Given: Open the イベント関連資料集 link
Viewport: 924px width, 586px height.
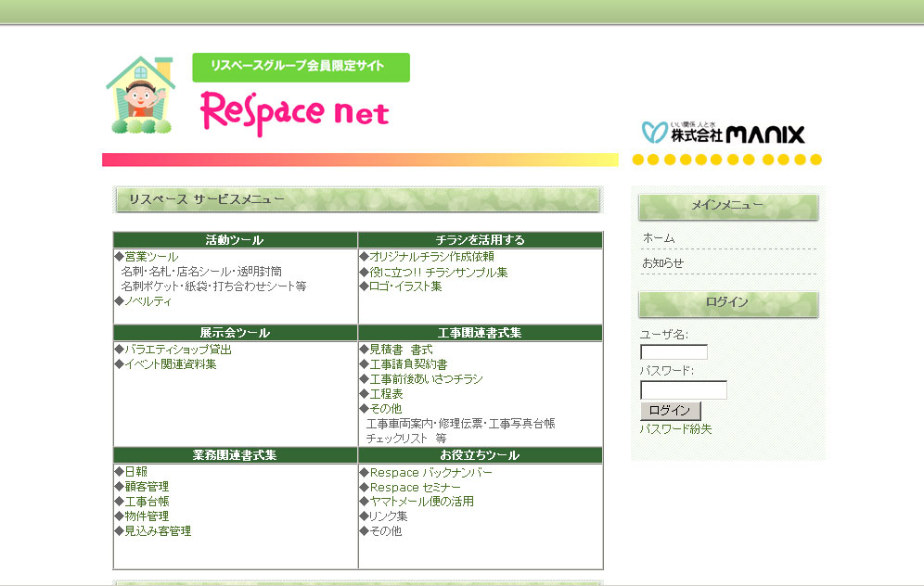Looking at the screenshot, I should click(x=171, y=364).
